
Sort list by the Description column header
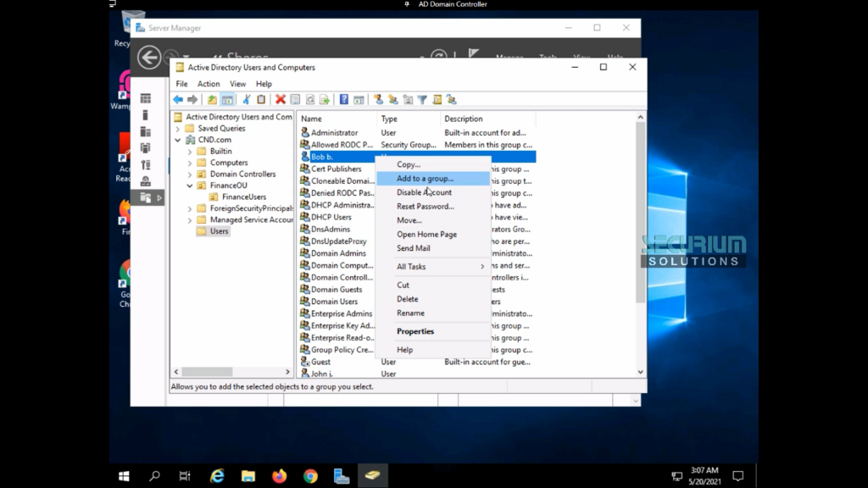coord(487,119)
